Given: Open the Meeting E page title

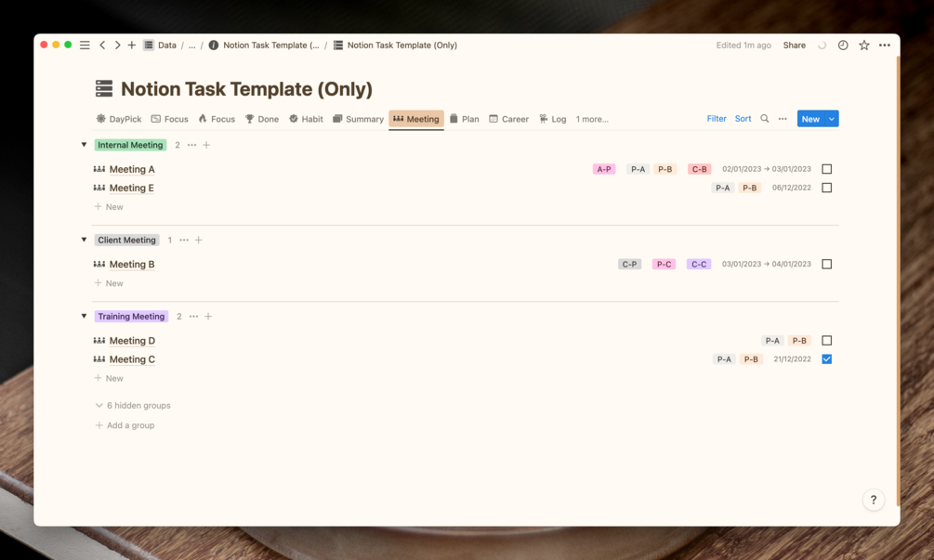Looking at the screenshot, I should (132, 188).
